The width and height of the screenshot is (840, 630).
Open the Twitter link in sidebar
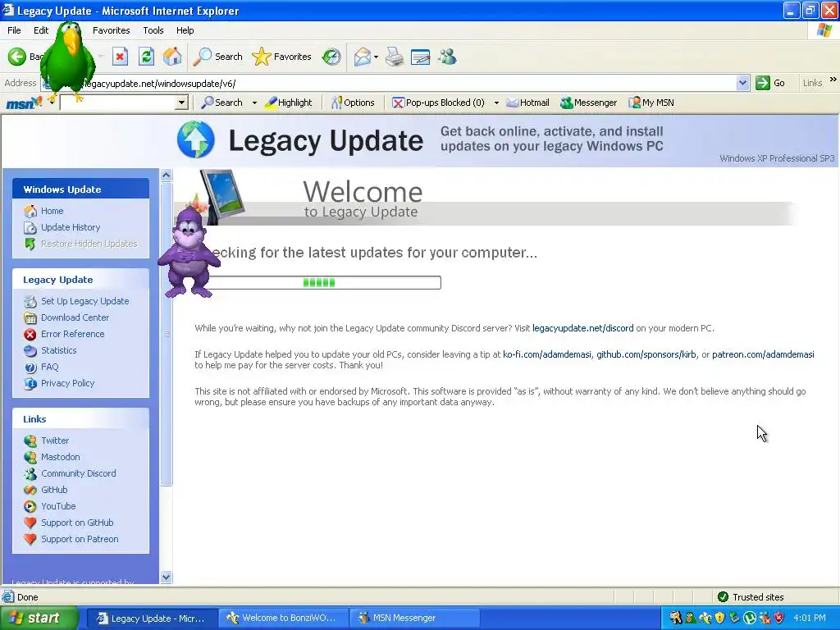pos(55,441)
